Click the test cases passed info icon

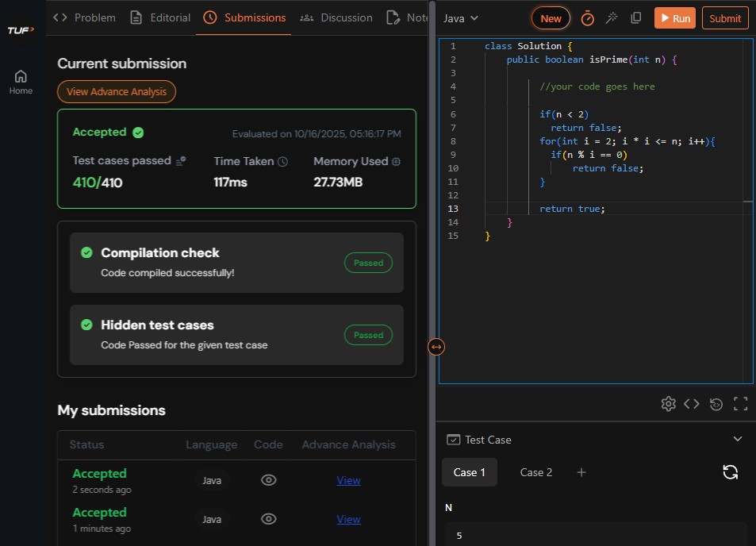181,161
